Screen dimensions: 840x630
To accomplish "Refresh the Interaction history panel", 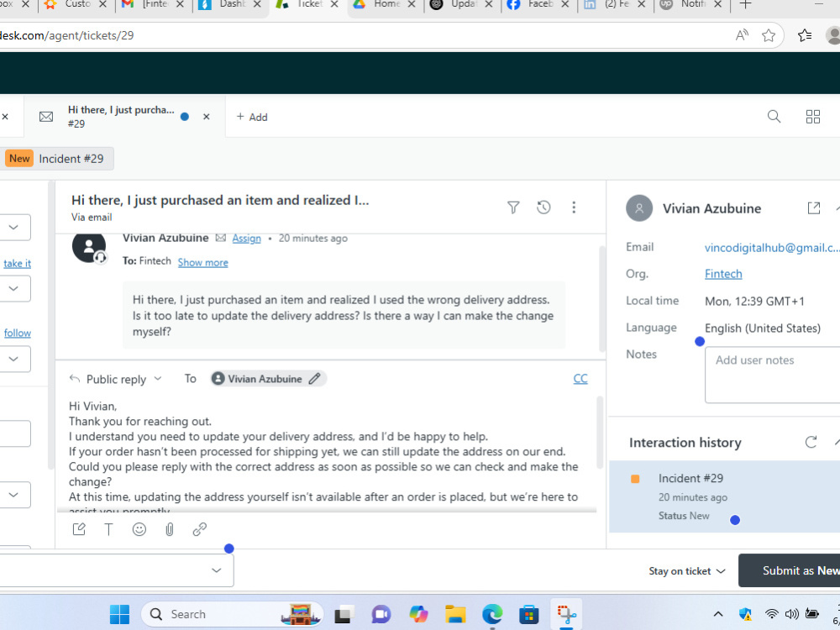I will (x=811, y=442).
